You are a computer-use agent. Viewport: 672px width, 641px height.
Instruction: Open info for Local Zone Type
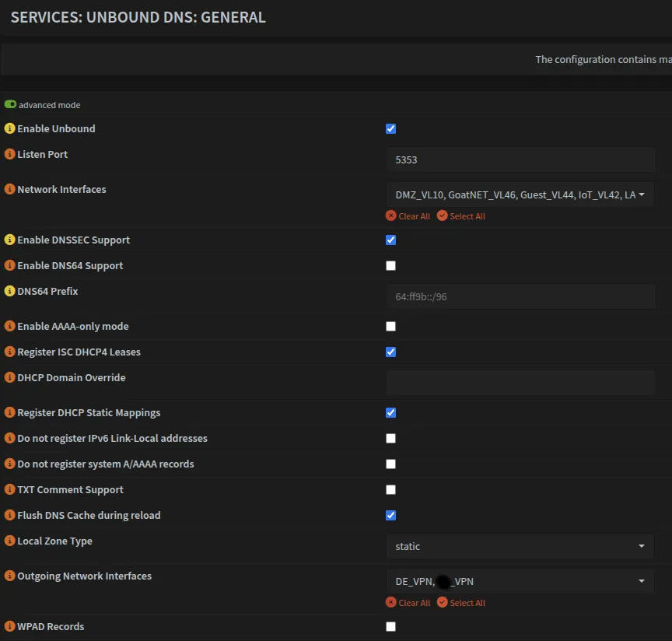tap(9, 541)
